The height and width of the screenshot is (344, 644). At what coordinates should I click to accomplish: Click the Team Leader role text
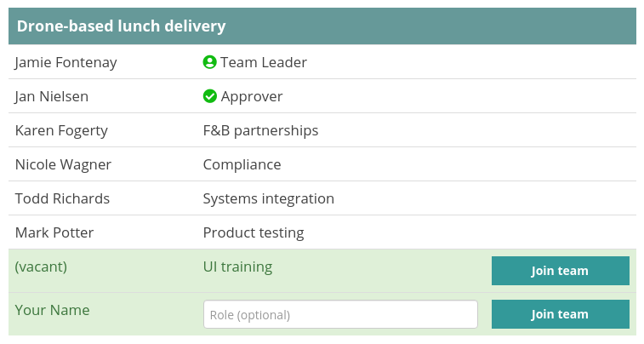[263, 62]
